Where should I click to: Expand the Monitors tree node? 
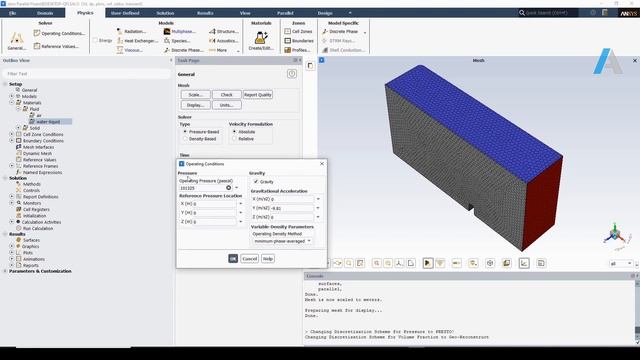point(12,203)
